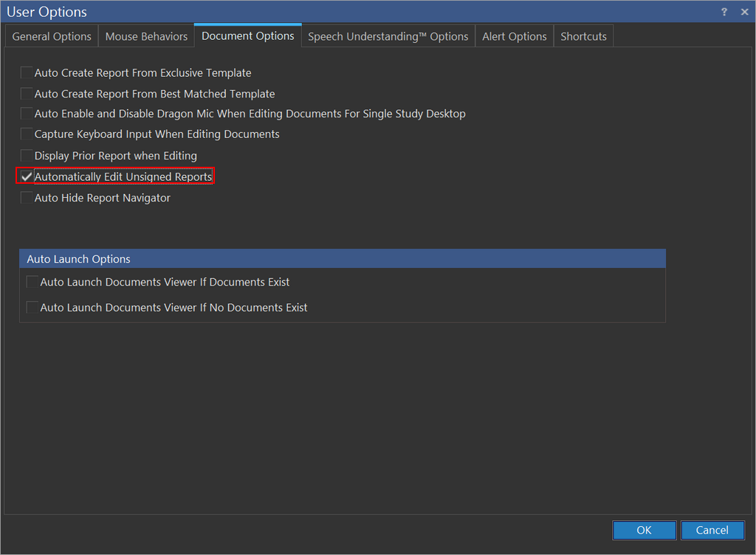Click the OK button

coord(644,530)
